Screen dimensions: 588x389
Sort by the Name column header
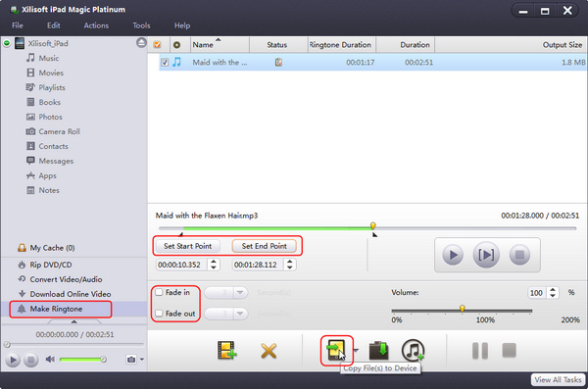pos(220,45)
